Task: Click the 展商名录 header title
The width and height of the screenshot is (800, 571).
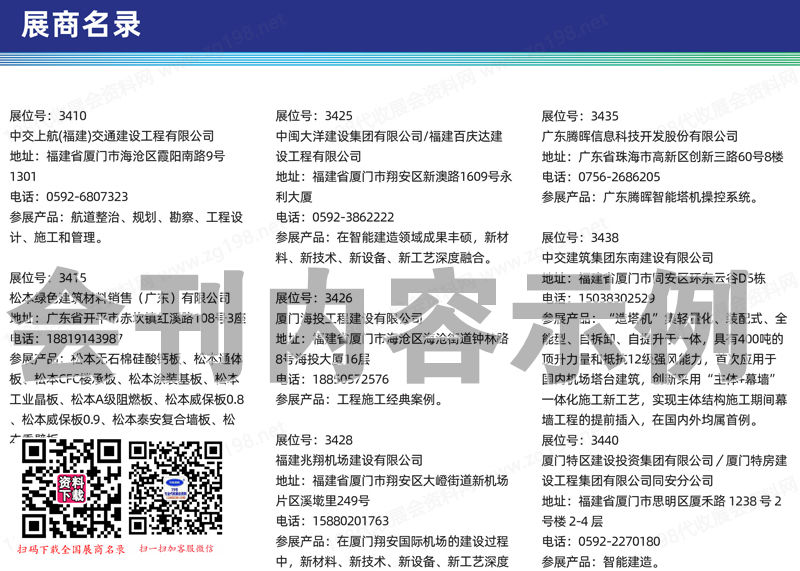Action: click(x=81, y=24)
